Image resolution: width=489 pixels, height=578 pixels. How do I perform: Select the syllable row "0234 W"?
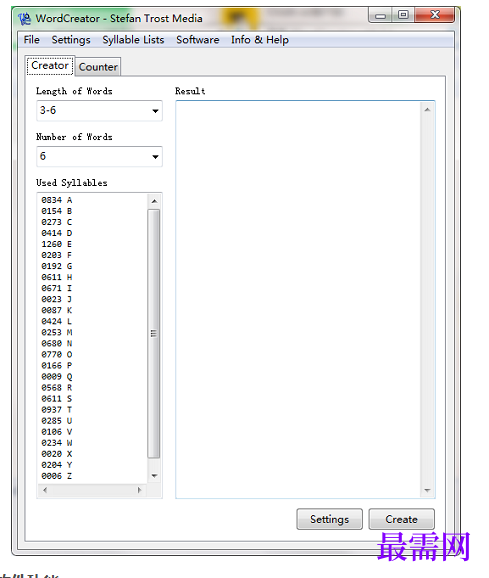point(57,443)
